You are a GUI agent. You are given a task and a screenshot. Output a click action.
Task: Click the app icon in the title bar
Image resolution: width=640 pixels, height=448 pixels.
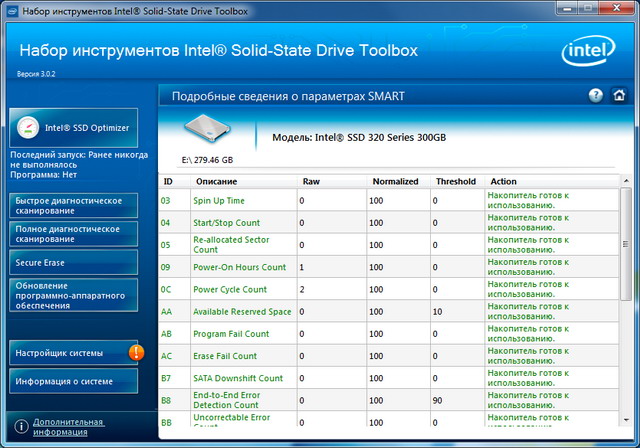(12, 11)
